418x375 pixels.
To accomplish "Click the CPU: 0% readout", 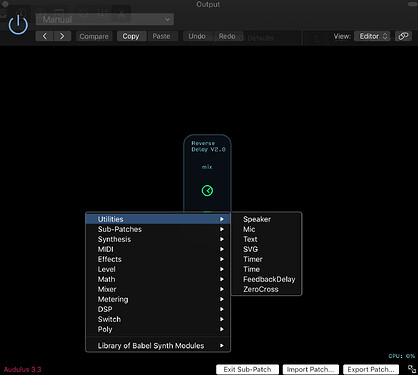I will [402, 356].
